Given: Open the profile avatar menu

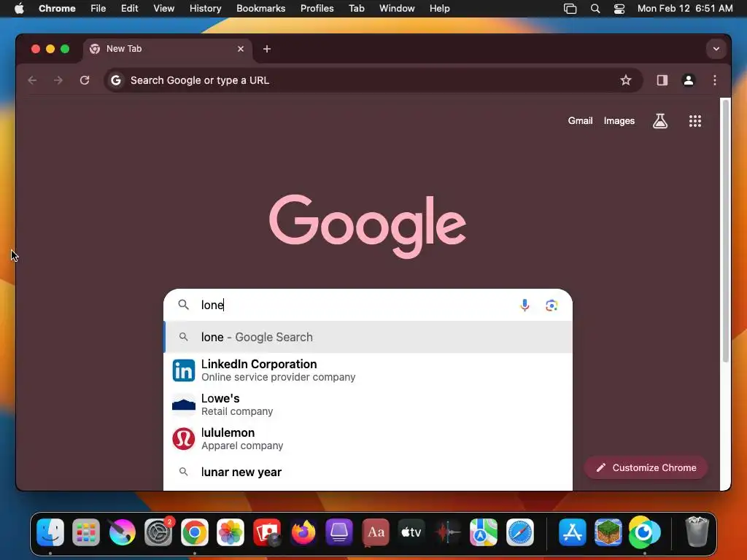Looking at the screenshot, I should tap(689, 80).
